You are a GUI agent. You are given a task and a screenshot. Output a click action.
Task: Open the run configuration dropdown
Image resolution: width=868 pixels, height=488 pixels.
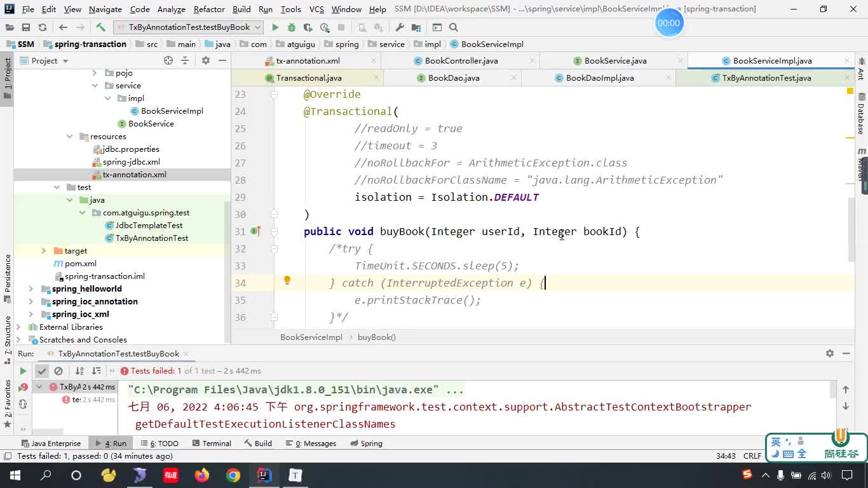pos(188,27)
